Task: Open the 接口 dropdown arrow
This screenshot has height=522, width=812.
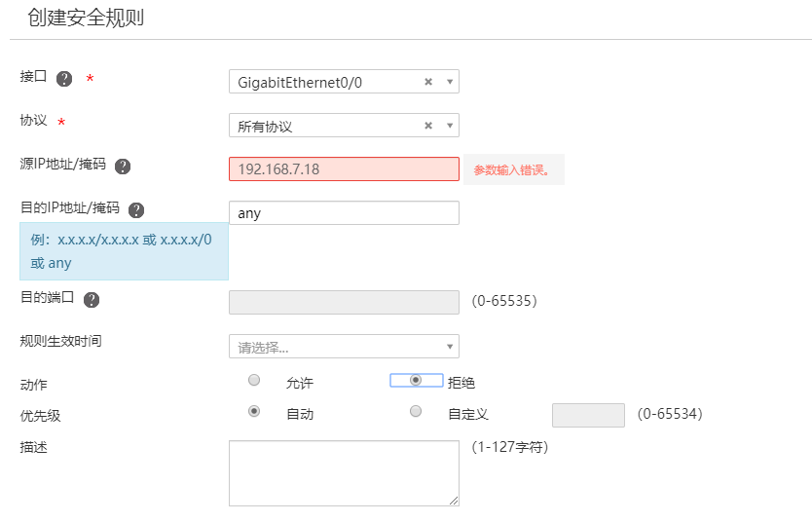Action: click(450, 83)
